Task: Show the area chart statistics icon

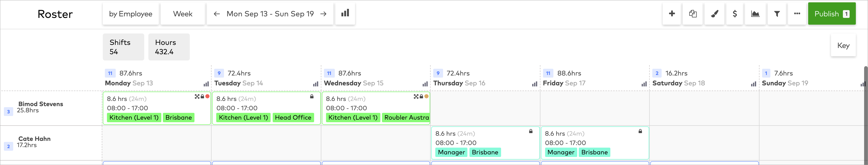Action: (755, 13)
